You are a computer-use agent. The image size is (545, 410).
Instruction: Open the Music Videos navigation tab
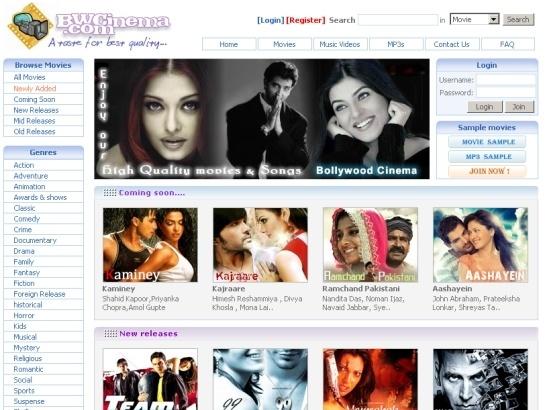point(340,44)
